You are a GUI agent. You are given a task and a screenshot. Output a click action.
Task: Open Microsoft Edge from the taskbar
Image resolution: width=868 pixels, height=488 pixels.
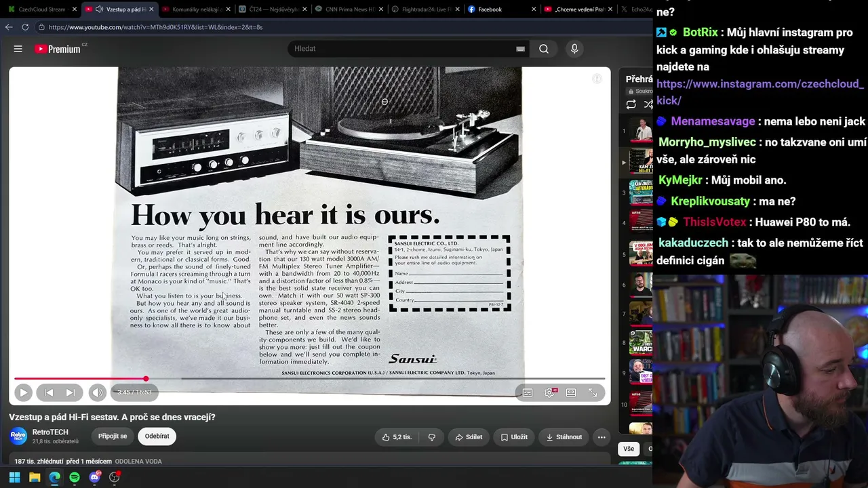[x=54, y=477]
